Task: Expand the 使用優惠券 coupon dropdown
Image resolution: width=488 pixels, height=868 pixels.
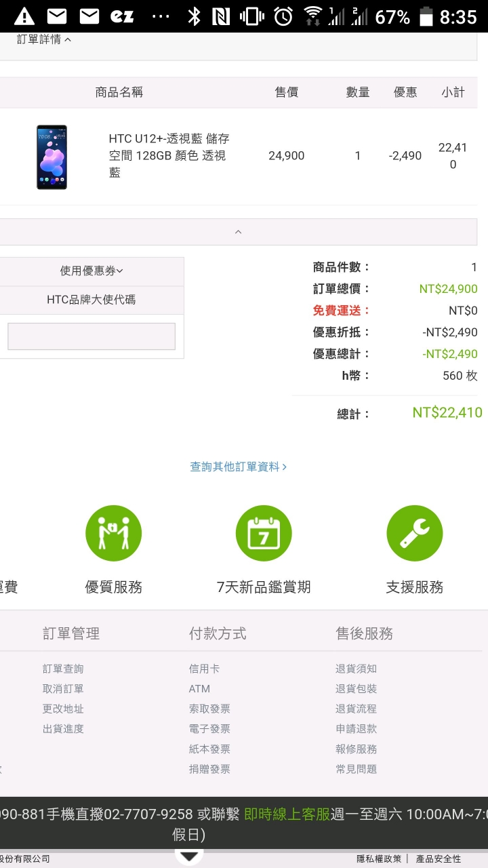Action: point(91,271)
